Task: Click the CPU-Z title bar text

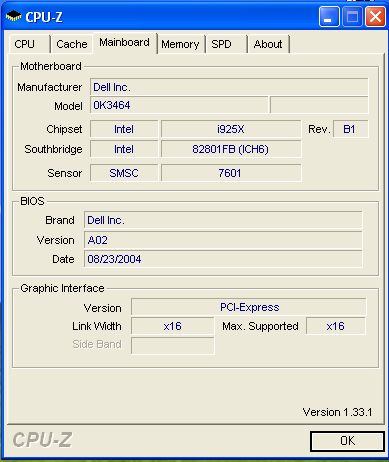Action: [x=44, y=17]
